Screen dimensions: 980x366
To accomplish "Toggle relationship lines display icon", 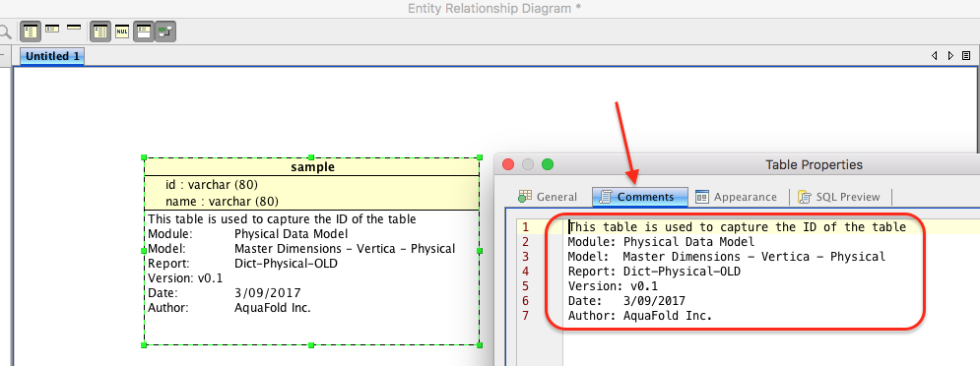I will [165, 30].
